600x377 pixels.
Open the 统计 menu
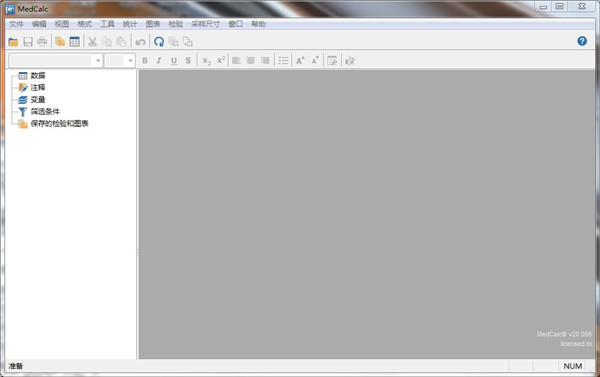(x=130, y=24)
